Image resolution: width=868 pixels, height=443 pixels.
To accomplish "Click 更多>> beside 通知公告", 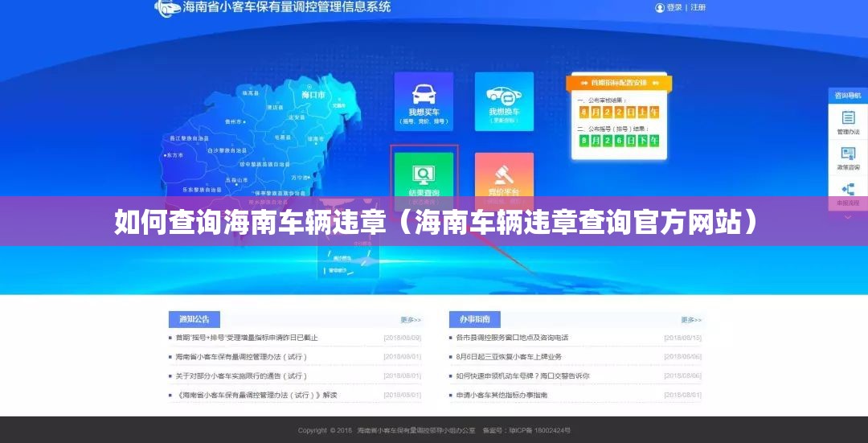I will point(411,320).
